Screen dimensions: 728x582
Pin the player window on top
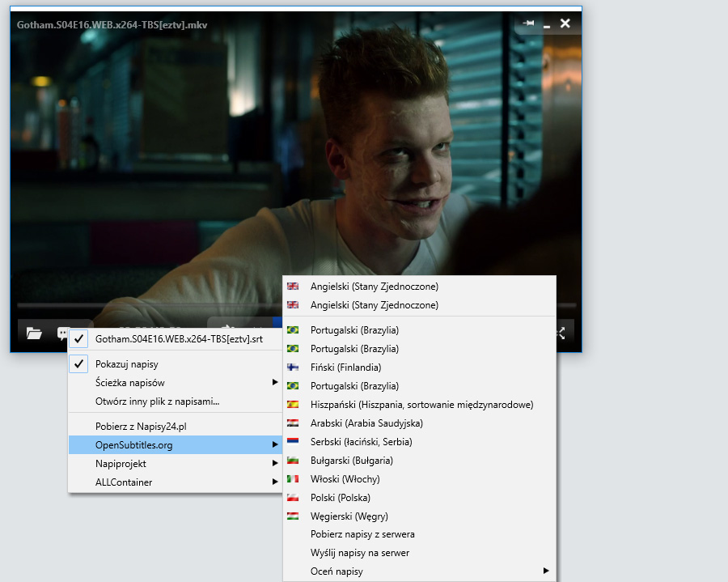[528, 23]
